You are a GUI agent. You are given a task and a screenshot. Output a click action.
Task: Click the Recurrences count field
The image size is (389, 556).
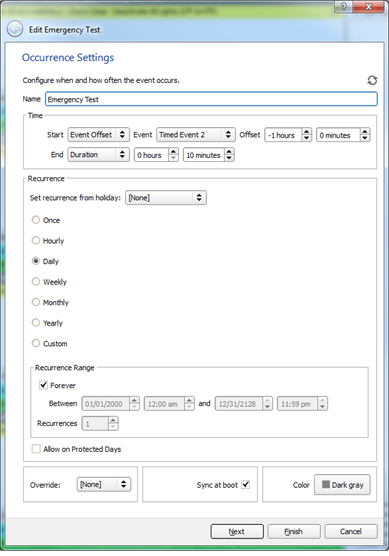pos(100,424)
